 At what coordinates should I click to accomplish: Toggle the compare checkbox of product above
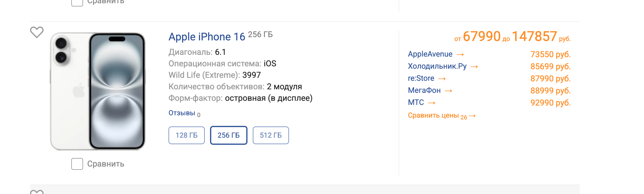(77, 3)
